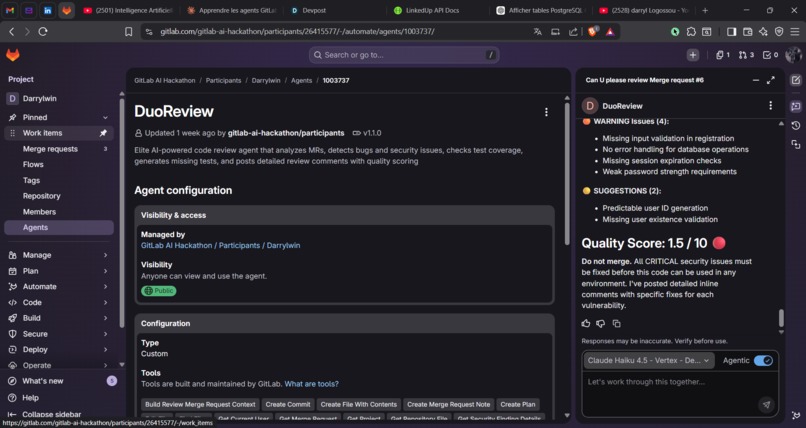Send the chat message with the paper plane button
This screenshot has width=806, height=428.
[x=766, y=404]
